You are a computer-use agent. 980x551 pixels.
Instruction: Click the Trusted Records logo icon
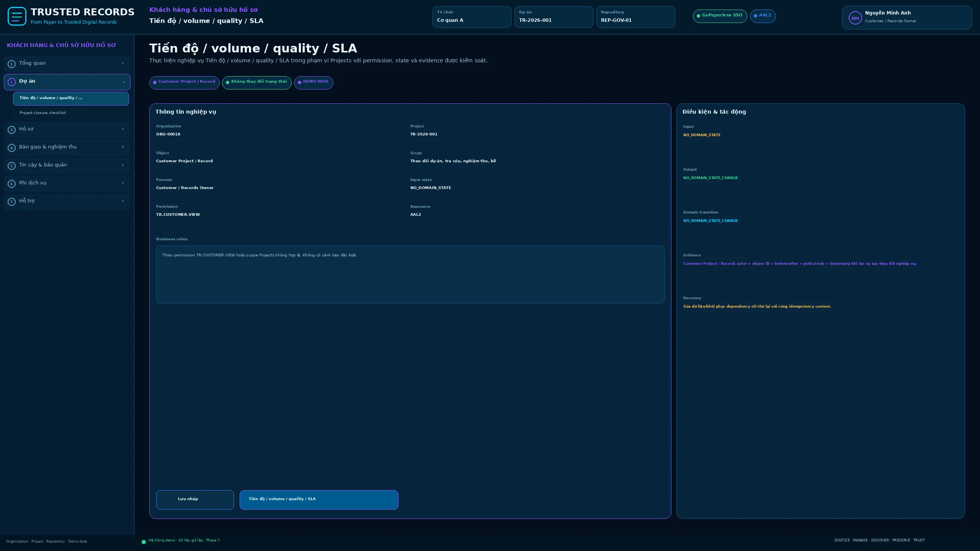tap(17, 16)
